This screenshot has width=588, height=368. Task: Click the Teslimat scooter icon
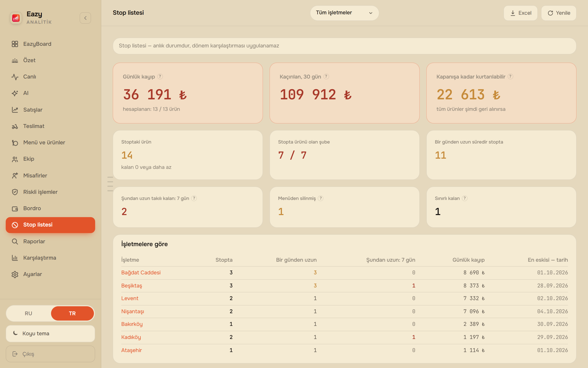click(x=15, y=126)
